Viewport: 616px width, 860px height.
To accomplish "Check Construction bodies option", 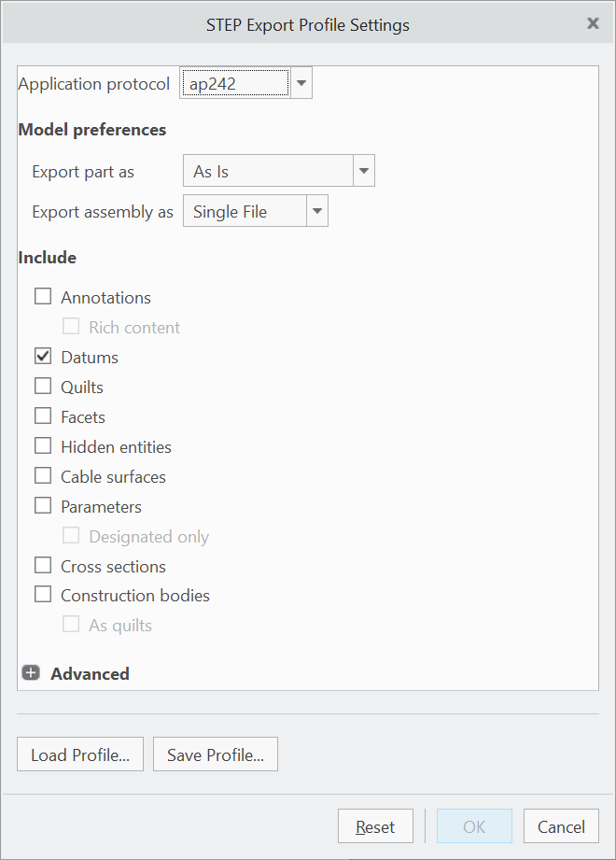I will click(x=43, y=595).
